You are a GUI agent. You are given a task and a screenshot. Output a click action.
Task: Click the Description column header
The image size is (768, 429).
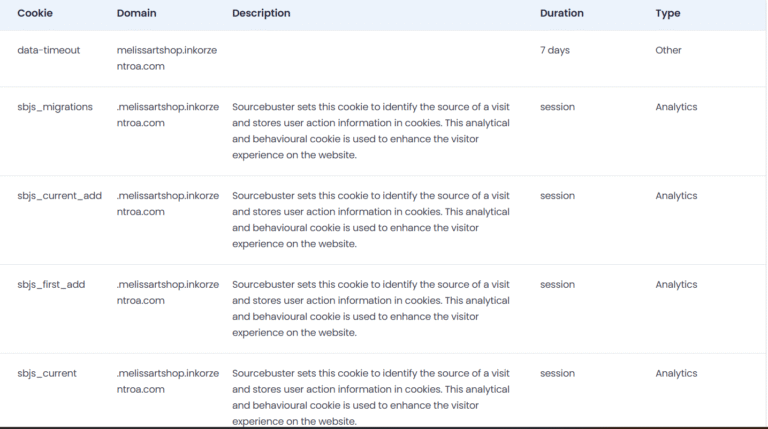(x=261, y=14)
